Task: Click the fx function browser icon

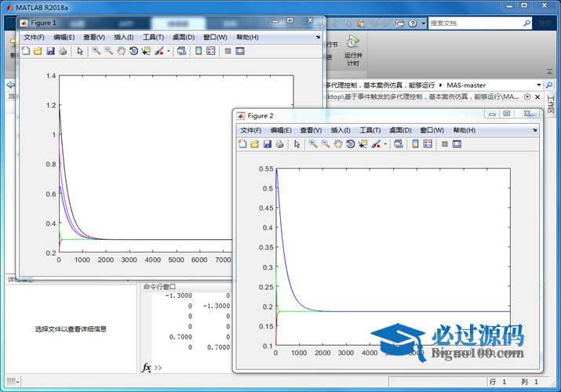Action: pyautogui.click(x=147, y=368)
